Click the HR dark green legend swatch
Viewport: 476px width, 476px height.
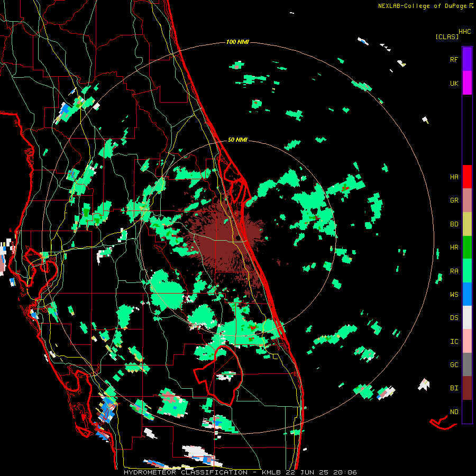(467, 248)
